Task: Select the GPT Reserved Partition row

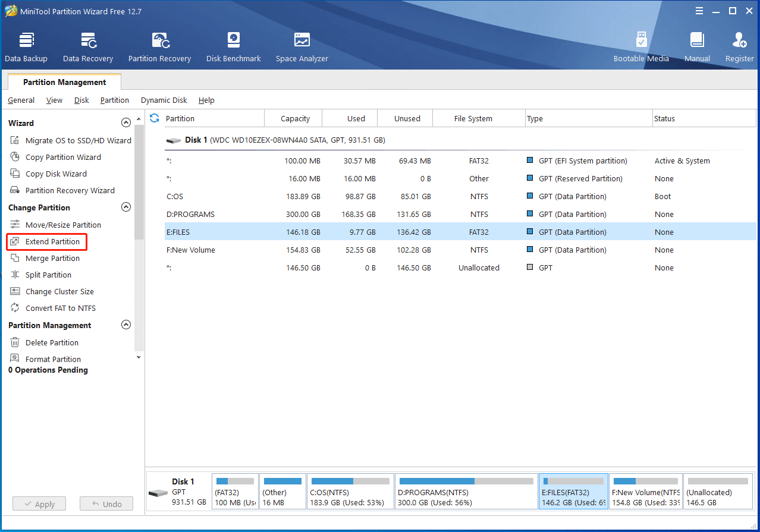Action: coord(460,179)
